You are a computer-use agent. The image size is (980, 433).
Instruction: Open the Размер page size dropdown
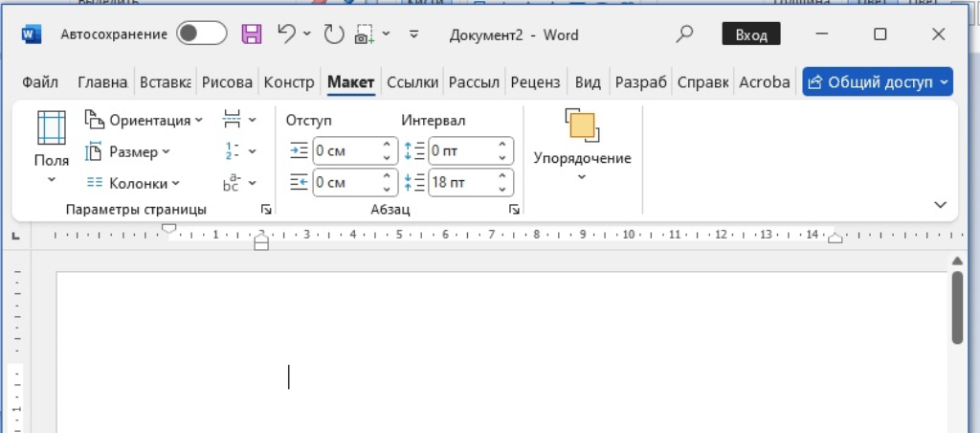point(128,151)
